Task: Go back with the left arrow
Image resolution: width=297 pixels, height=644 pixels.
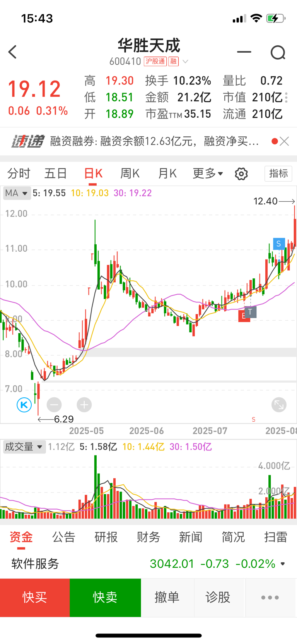Action: (x=12, y=52)
